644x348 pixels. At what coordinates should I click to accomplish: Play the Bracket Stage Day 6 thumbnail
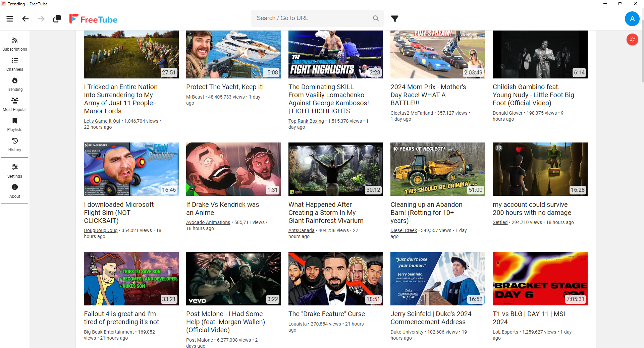click(540, 279)
